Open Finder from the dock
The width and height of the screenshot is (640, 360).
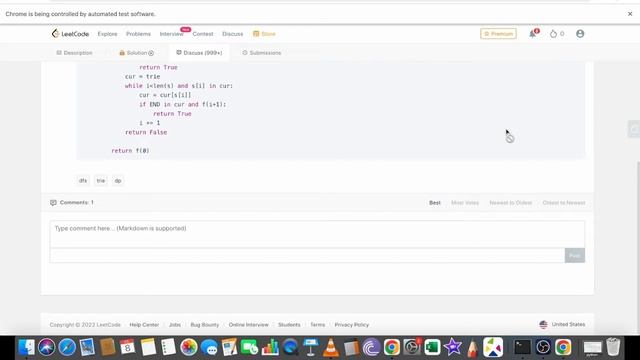[x=27, y=347]
